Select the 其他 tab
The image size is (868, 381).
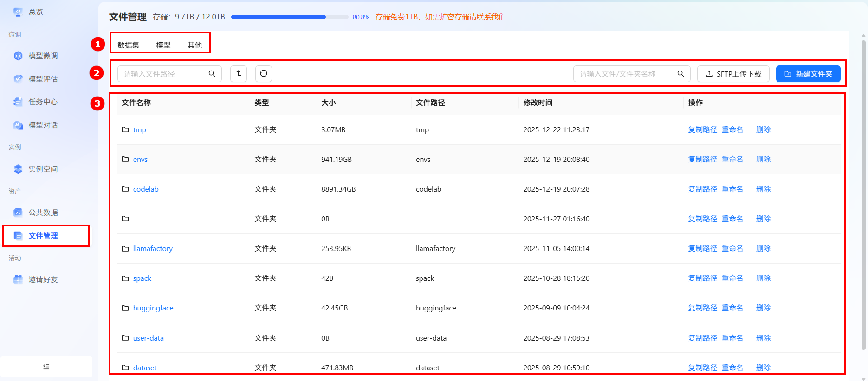point(194,45)
